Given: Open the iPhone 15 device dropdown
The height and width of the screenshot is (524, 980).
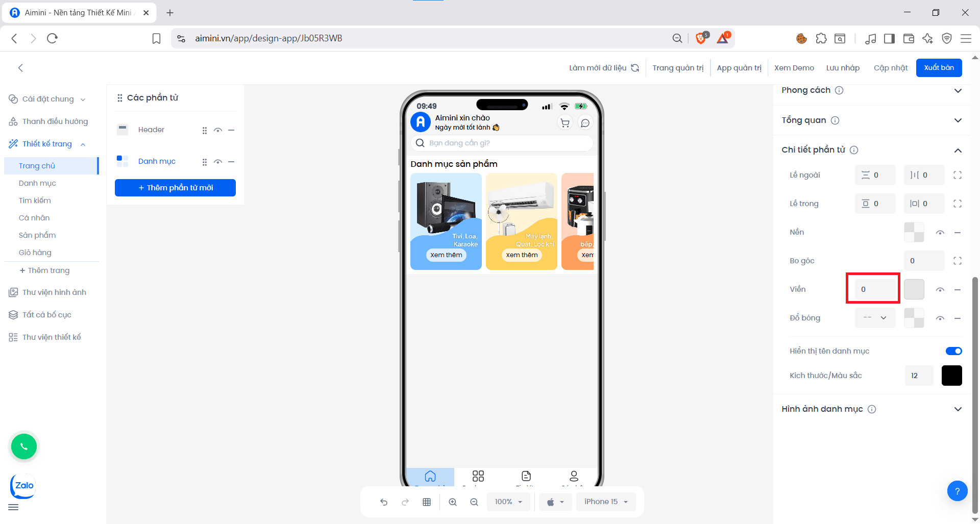Looking at the screenshot, I should point(606,502).
